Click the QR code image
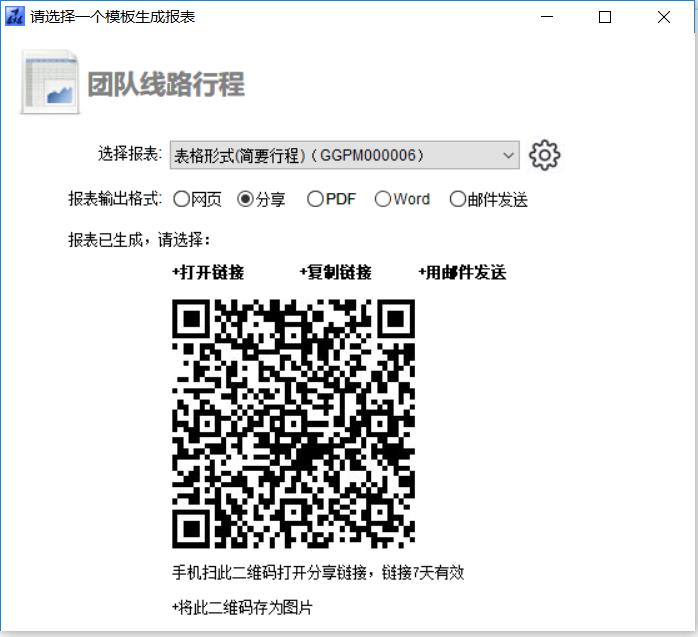 click(293, 424)
